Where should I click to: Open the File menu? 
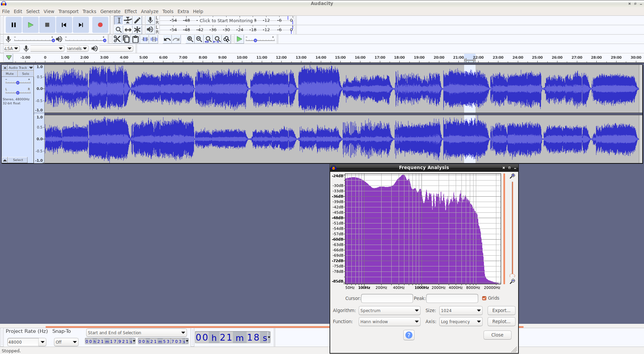pos(6,11)
